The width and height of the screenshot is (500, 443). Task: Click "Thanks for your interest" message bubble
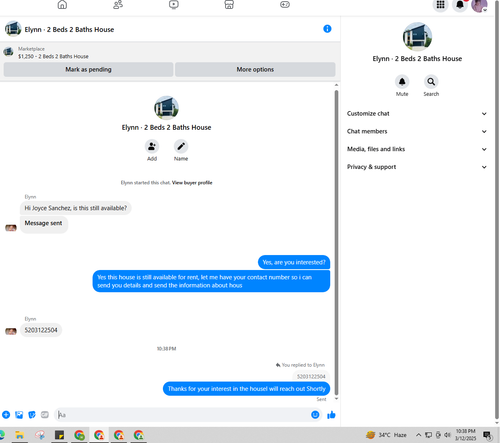coord(246,389)
